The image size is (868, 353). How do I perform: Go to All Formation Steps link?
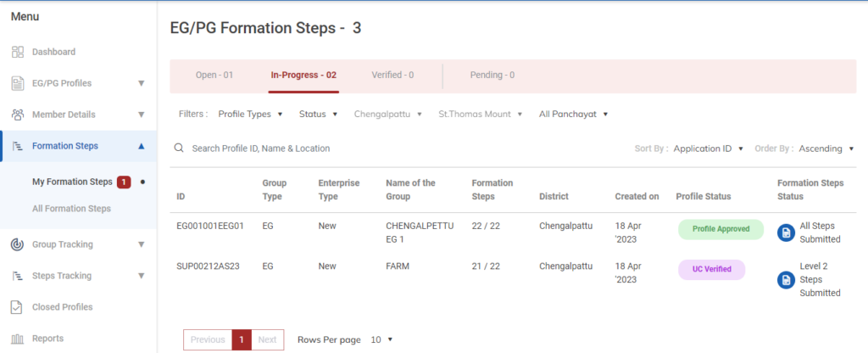pos(71,209)
